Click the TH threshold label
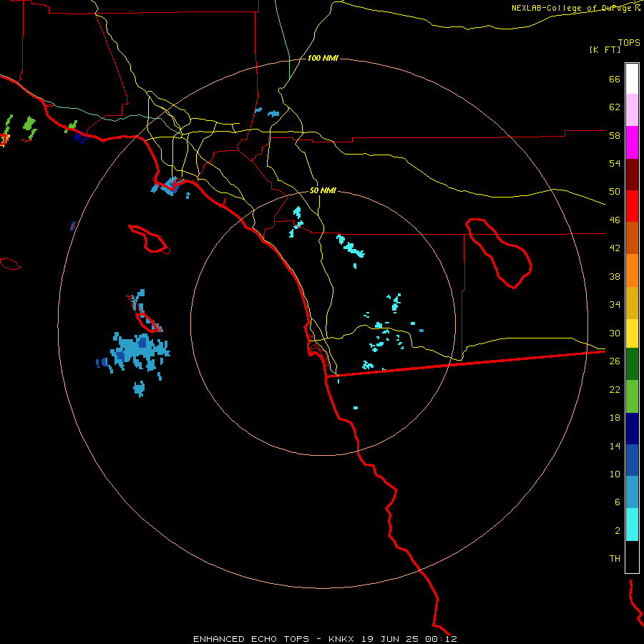Screen dimensions: 644x644 coord(615,559)
